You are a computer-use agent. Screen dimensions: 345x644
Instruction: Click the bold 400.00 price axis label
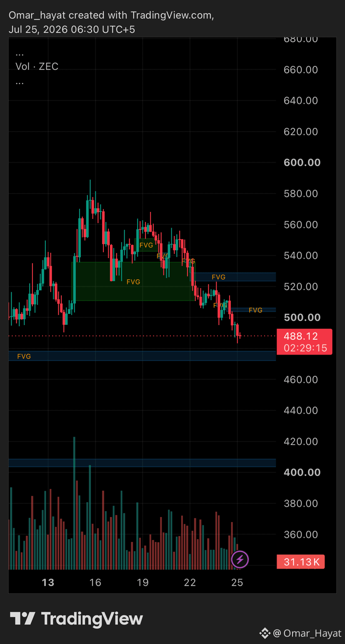click(x=302, y=472)
